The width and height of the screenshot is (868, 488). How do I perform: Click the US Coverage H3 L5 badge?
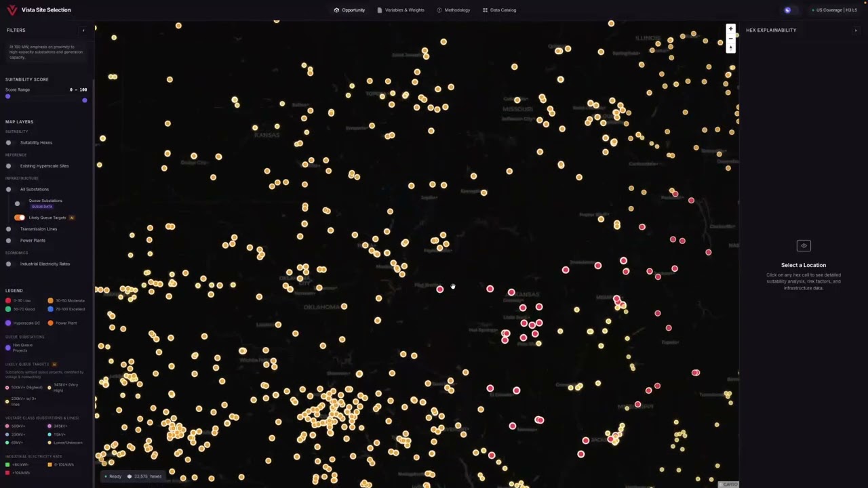point(835,10)
